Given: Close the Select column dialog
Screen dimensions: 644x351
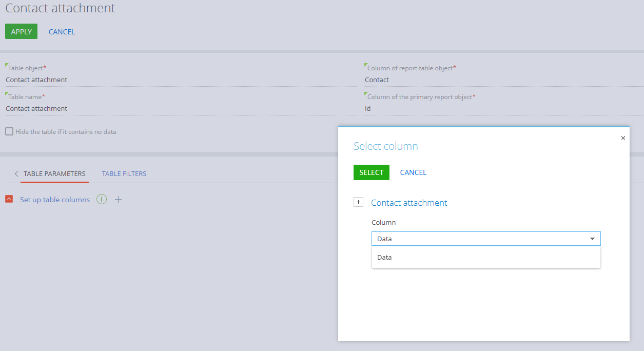Looking at the screenshot, I should point(623,138).
